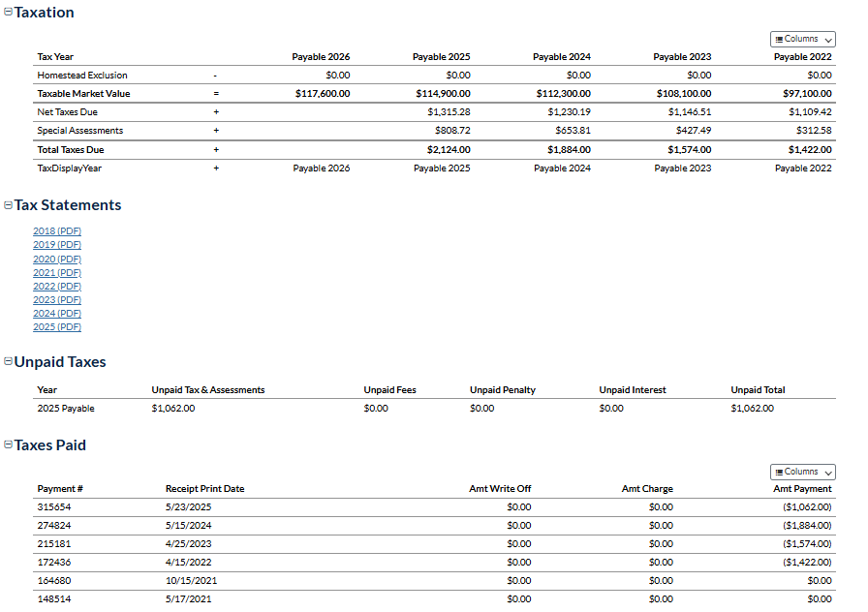Viewport: 868px width, 612px height.
Task: View the 2024 tax statement PDF
Action: pyautogui.click(x=57, y=313)
